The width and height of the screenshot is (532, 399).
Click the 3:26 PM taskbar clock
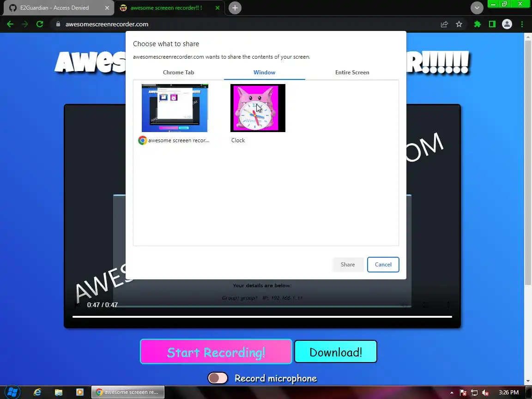pyautogui.click(x=508, y=393)
